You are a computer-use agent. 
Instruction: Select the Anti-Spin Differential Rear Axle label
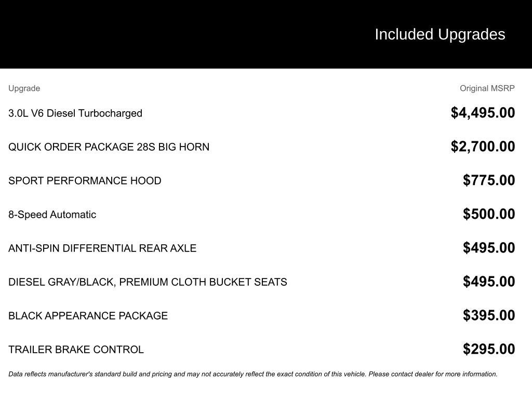[x=102, y=248]
